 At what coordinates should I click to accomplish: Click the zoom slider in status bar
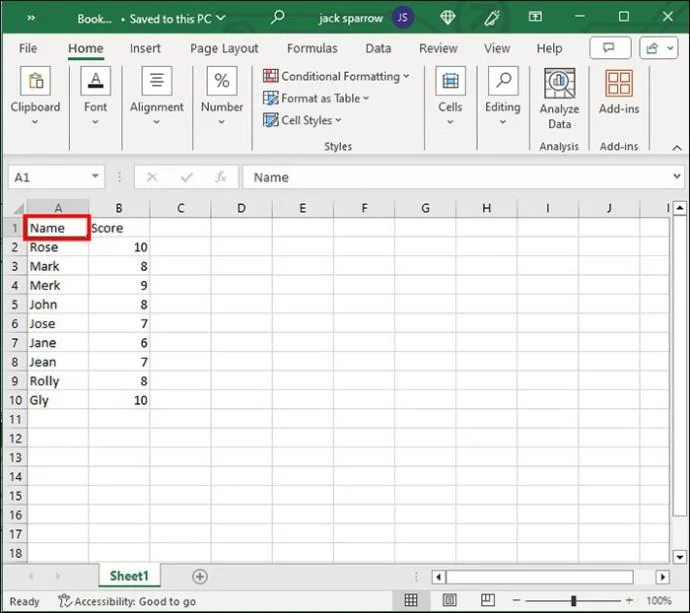[x=573, y=601]
